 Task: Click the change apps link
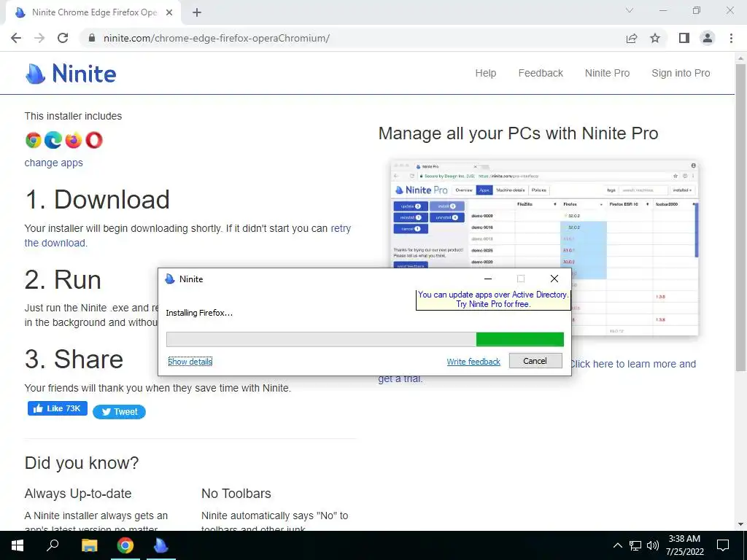(53, 163)
